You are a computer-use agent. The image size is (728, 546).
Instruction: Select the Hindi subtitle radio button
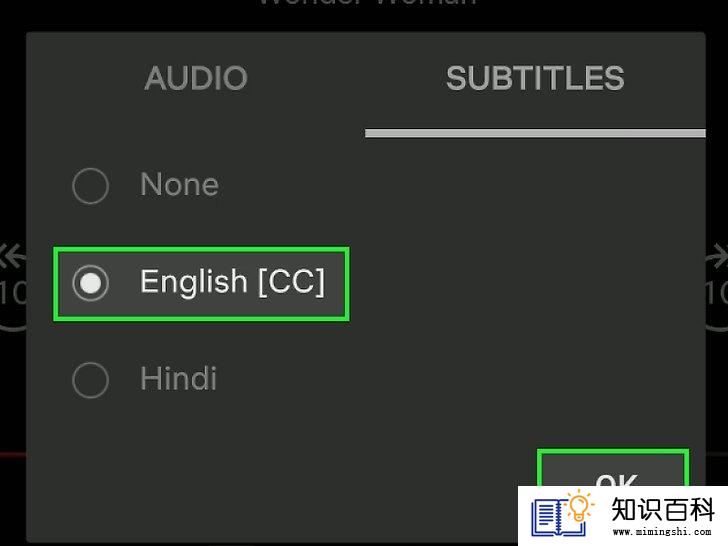pos(91,380)
